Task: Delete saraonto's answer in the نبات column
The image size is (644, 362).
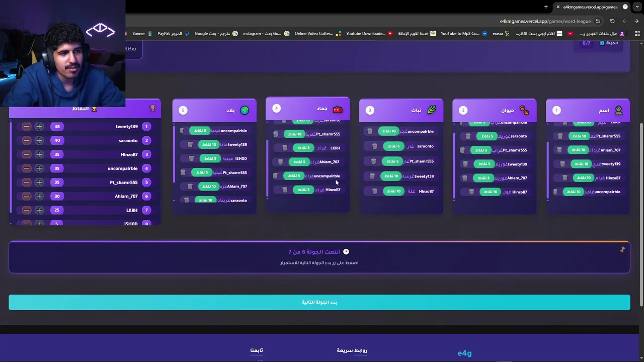Action: [375, 146]
